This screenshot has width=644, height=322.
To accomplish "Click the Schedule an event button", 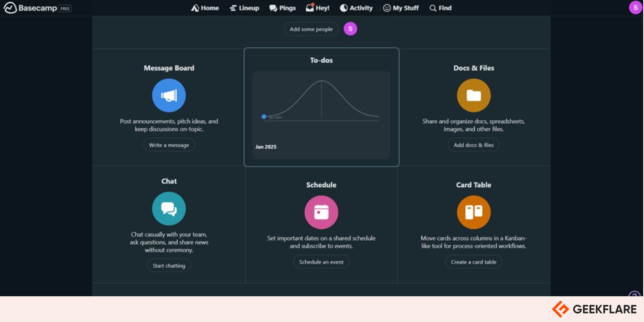I will click(x=321, y=262).
